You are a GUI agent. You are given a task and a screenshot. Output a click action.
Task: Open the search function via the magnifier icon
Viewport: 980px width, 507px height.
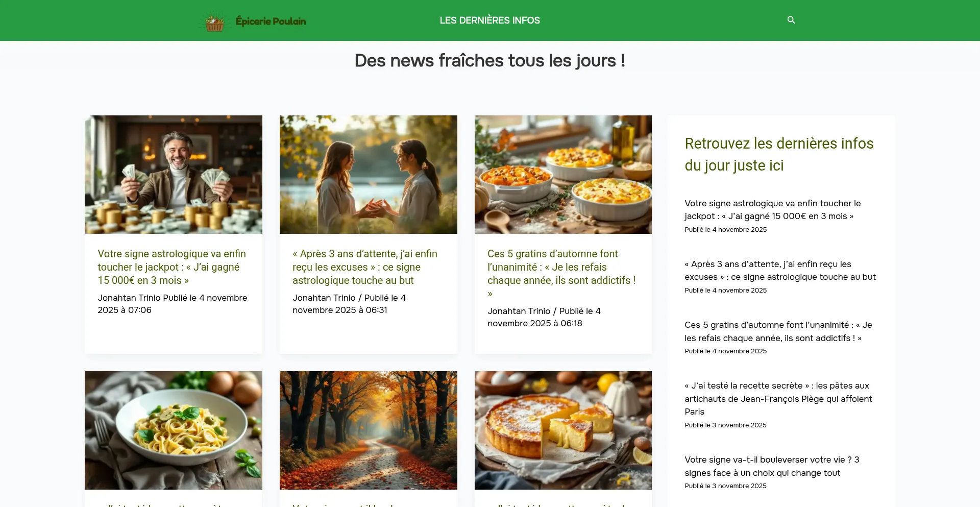791,20
